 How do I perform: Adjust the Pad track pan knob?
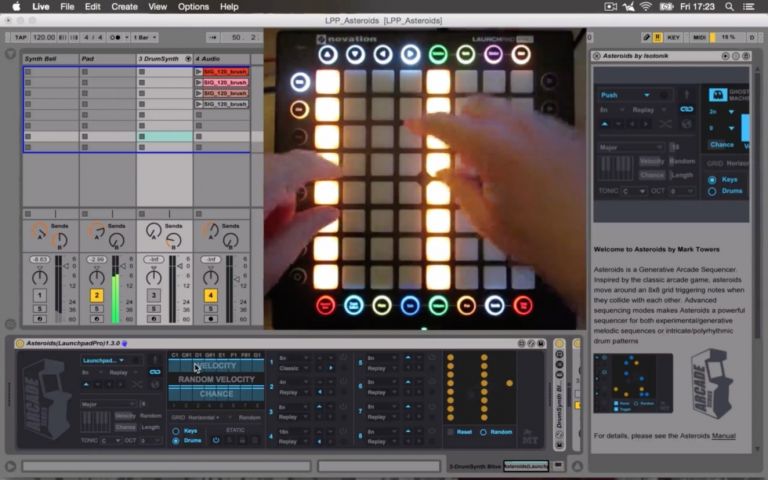[96, 278]
